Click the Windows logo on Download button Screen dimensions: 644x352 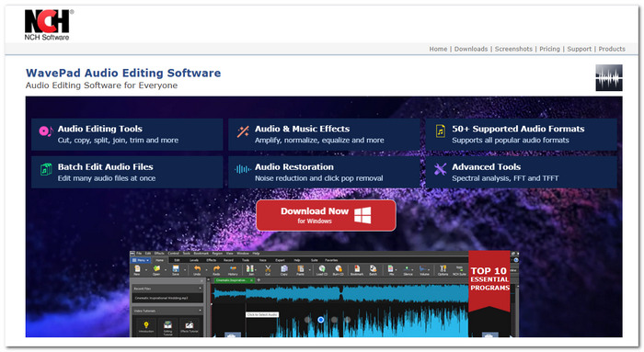pos(362,215)
